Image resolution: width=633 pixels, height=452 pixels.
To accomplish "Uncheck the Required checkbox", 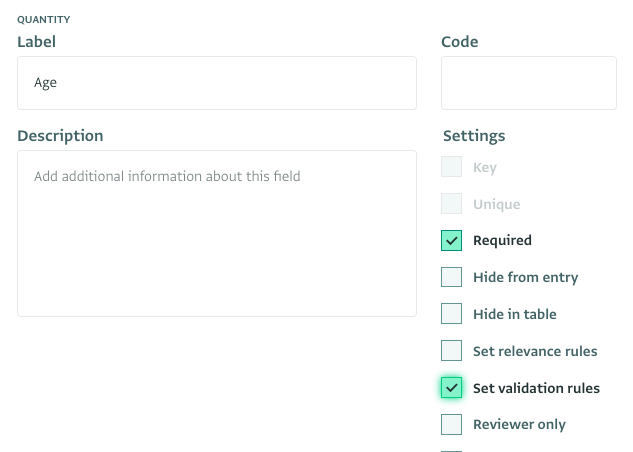I will [451, 241].
